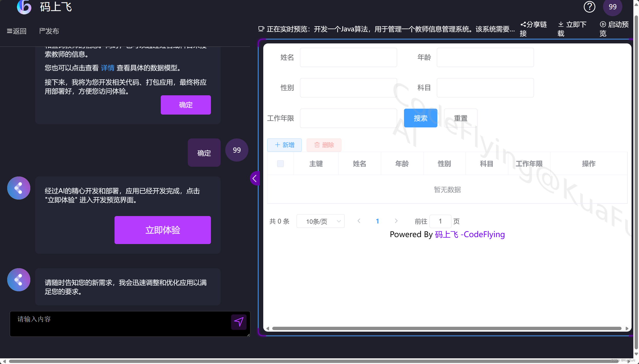The width and height of the screenshot is (639, 364).
Task: Click the preview horizontal scrollbar
Action: [x=446, y=328]
